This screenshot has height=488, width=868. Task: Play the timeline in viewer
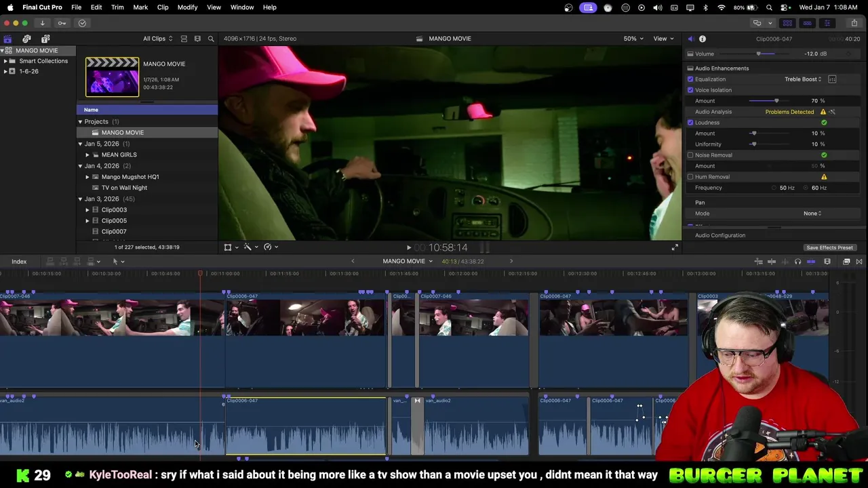pos(408,248)
